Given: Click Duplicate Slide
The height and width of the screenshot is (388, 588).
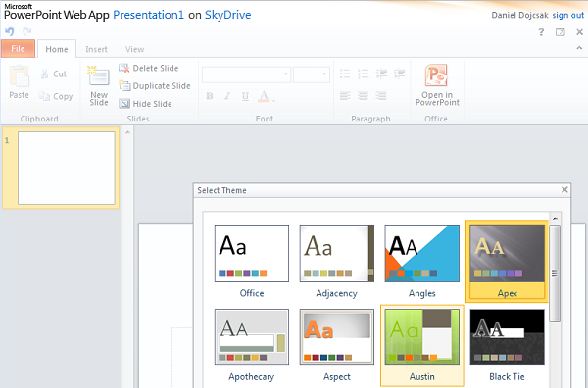Looking at the screenshot, I should click(x=155, y=86).
